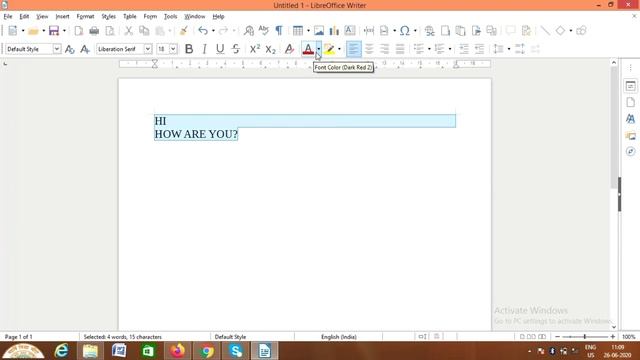Clear direct formatting icon
Image resolution: width=640 pixels, height=360 pixels.
tap(289, 49)
